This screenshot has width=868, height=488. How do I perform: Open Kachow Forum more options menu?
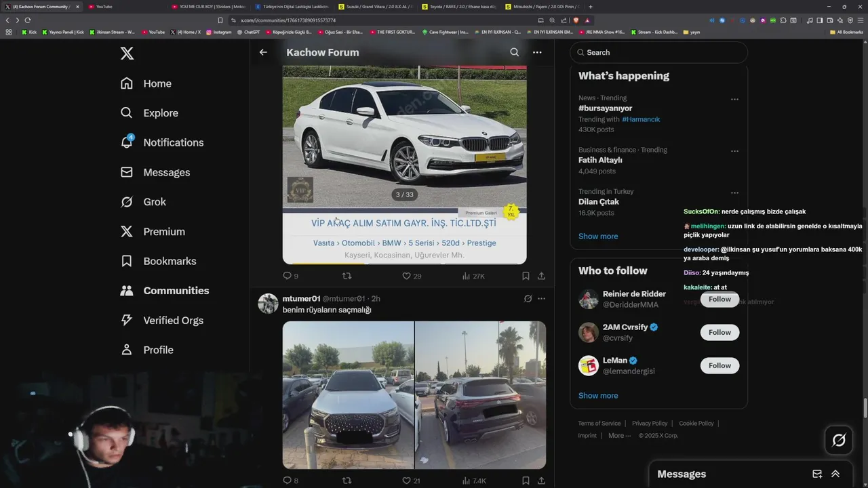coord(537,52)
